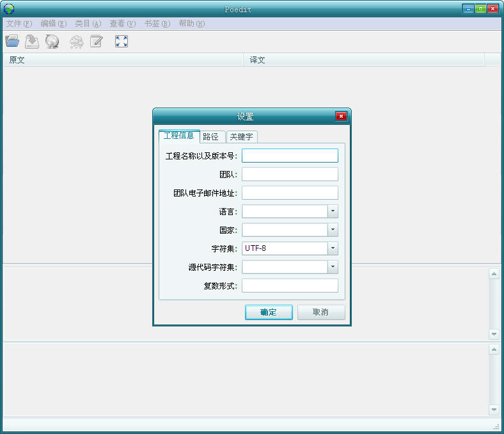The width and height of the screenshot is (504, 434).
Task: Expand the 国家 dropdown arrow
Action: [333, 230]
